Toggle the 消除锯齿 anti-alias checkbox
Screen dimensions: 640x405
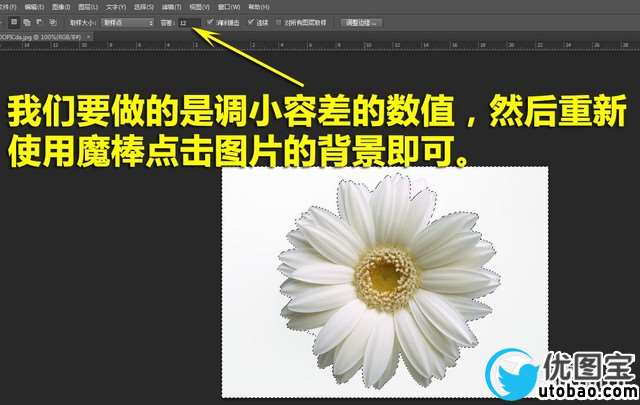[210, 22]
